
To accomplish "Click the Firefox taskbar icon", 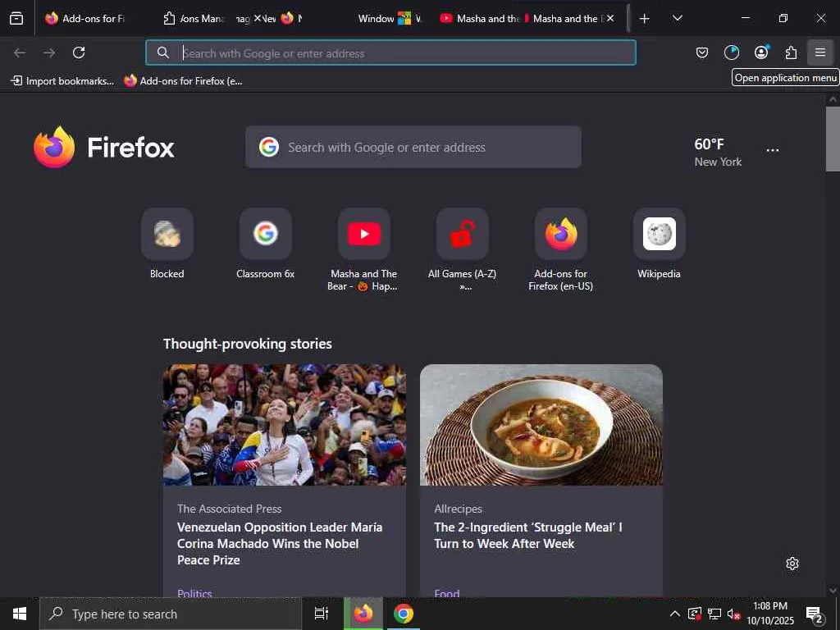I will (363, 614).
